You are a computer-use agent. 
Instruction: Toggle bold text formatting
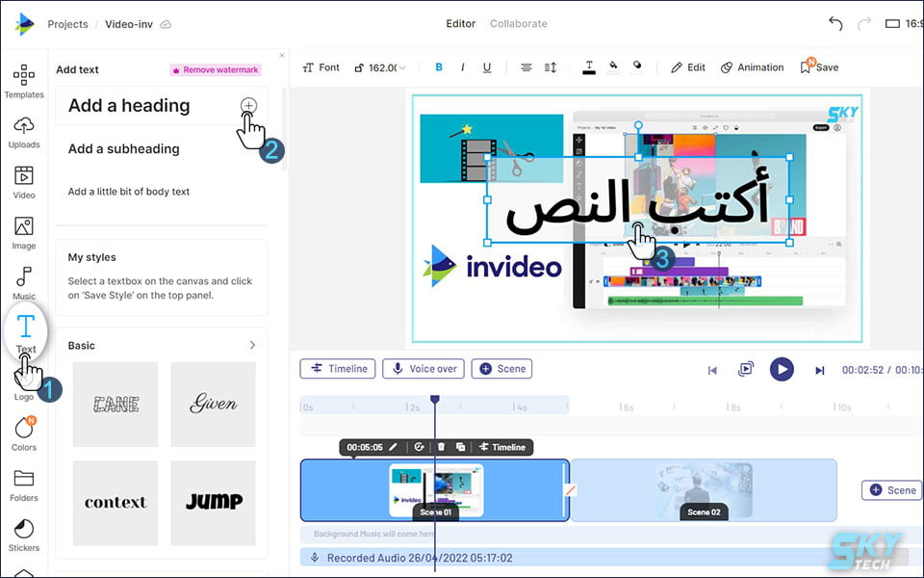[439, 67]
